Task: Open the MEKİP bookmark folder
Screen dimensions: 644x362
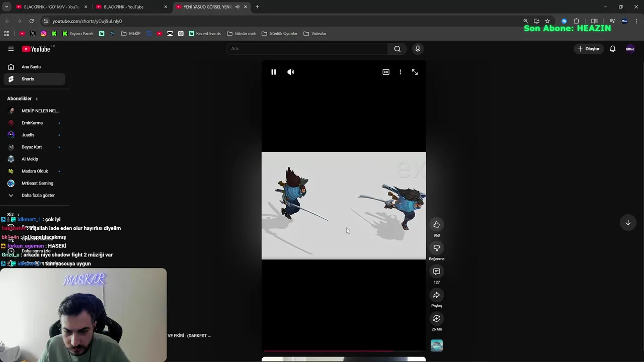Action: coord(131,33)
